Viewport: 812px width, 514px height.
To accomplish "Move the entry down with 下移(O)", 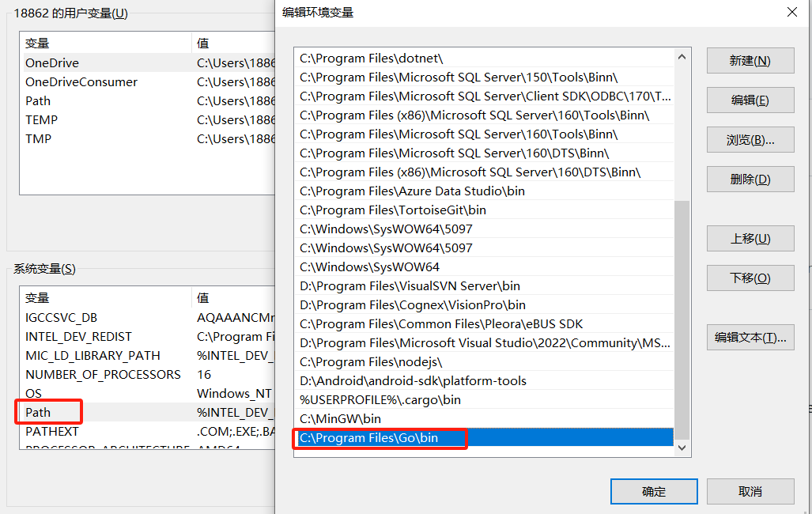I will [x=750, y=278].
